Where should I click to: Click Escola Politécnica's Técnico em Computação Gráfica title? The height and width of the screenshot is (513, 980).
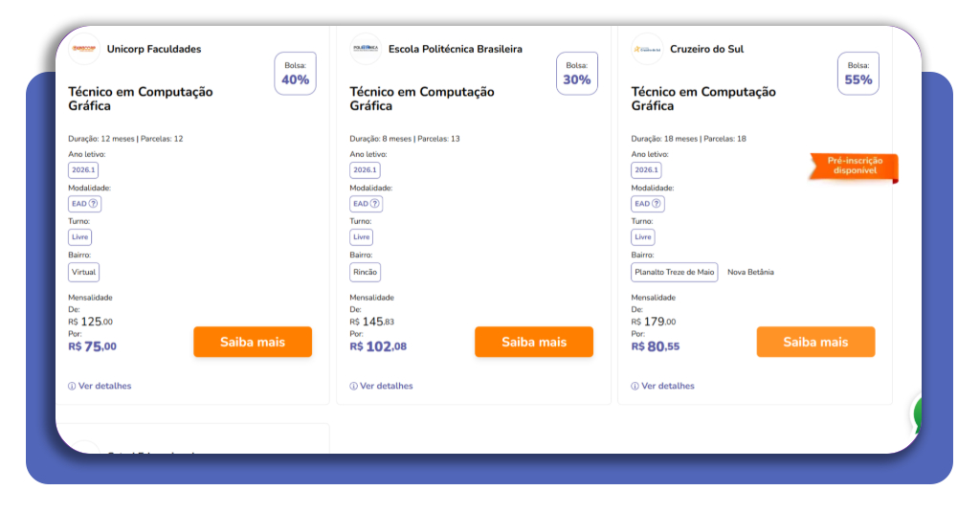click(422, 99)
